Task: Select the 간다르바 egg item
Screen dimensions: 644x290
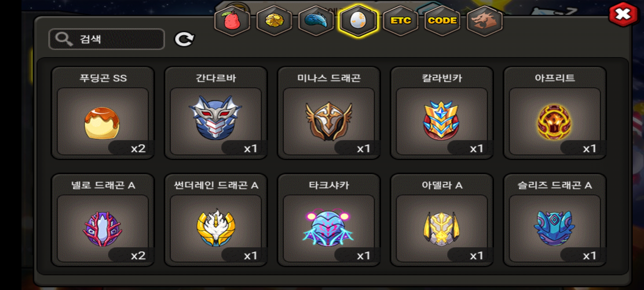Action: pos(216,113)
